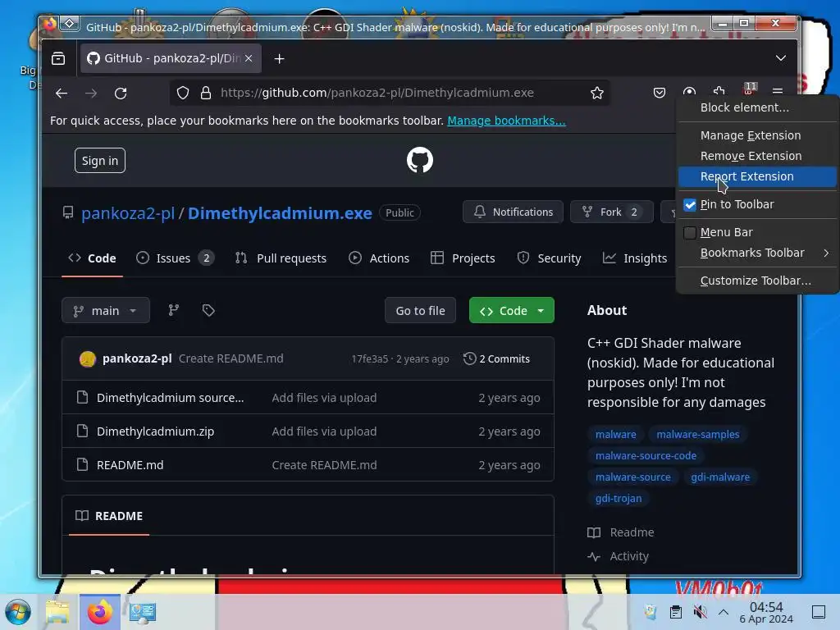Open Manage bookmarks link
The width and height of the screenshot is (840, 630).
point(506,121)
